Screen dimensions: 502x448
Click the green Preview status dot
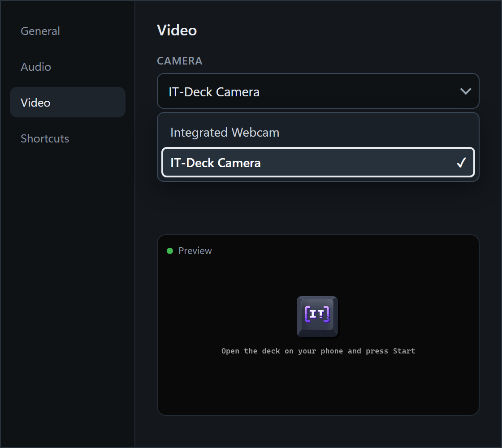170,251
